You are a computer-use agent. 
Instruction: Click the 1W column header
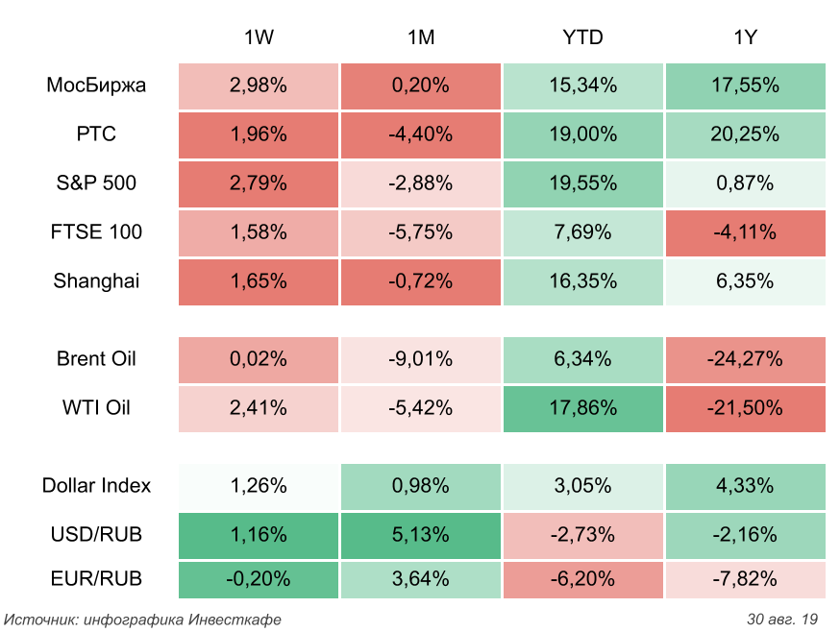pyautogui.click(x=259, y=37)
